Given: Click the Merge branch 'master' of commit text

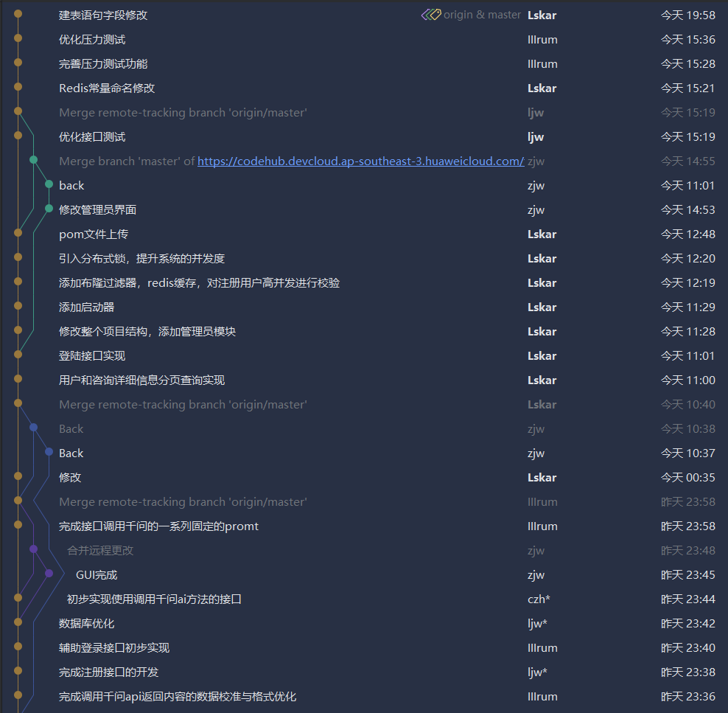Looking at the screenshot, I should (127, 161).
